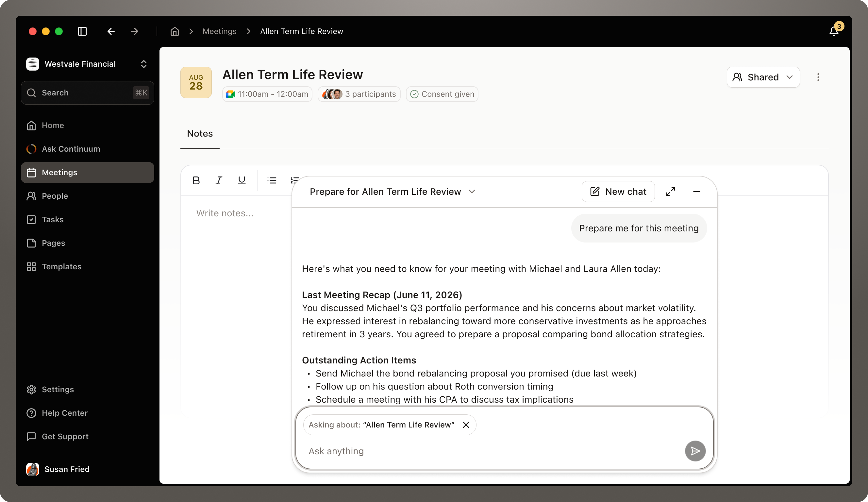This screenshot has height=502, width=868.
Task: Click the Meetings breadcrumb link
Action: (219, 31)
